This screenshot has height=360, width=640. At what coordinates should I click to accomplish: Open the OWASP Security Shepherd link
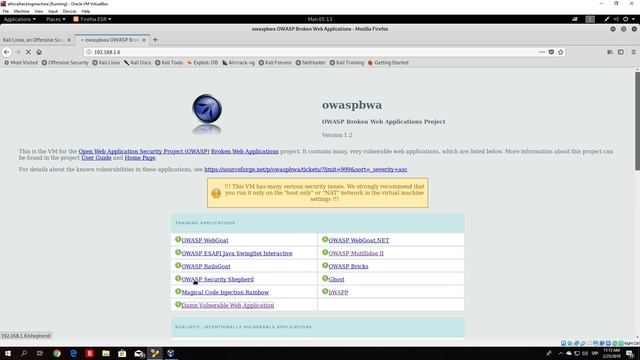click(x=218, y=280)
